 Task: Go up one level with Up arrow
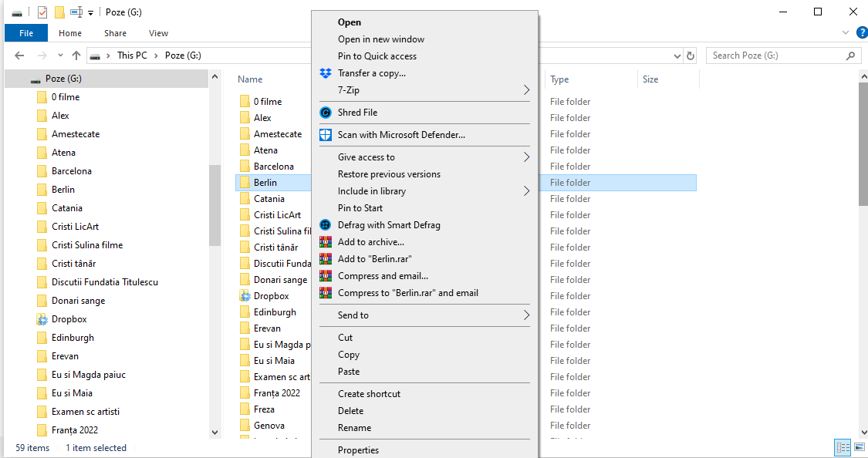click(76, 56)
